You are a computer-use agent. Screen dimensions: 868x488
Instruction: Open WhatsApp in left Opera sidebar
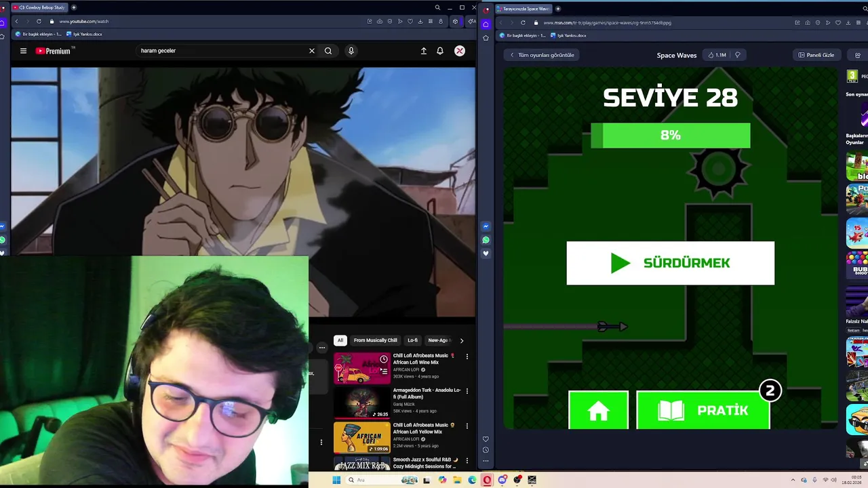tap(3, 240)
